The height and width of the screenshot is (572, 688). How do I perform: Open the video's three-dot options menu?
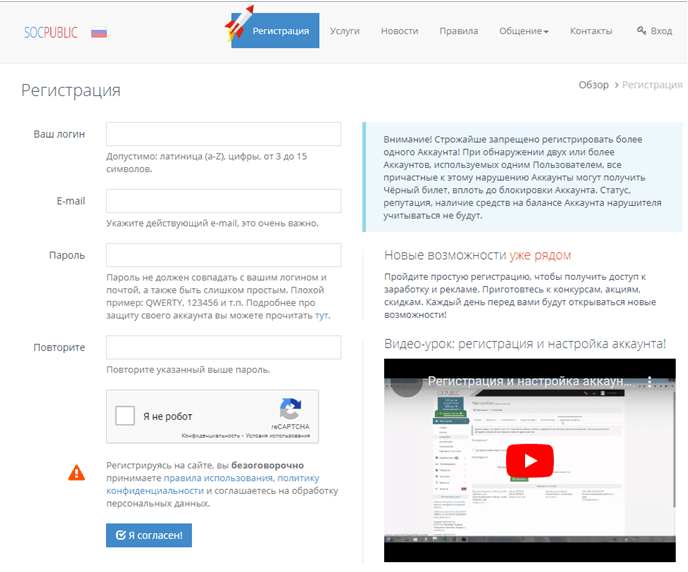[650, 381]
